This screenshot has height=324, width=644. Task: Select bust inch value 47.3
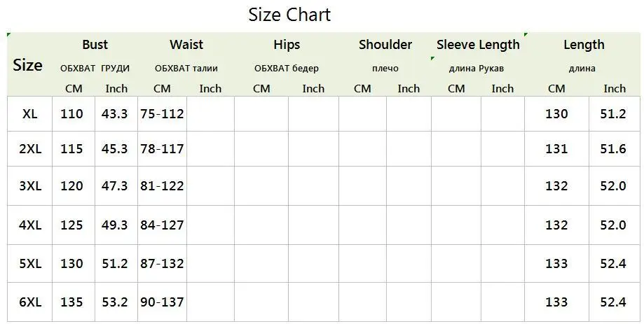click(x=115, y=186)
